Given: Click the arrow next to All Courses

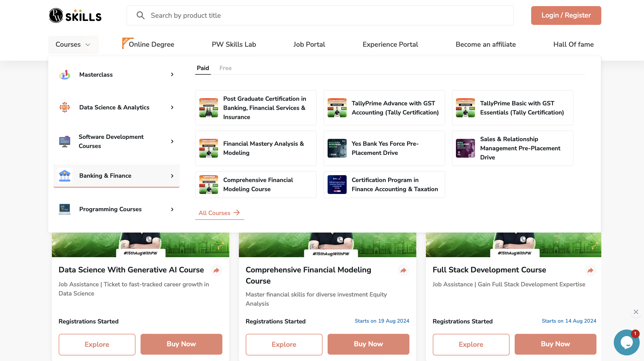Looking at the screenshot, I should coord(237,212).
